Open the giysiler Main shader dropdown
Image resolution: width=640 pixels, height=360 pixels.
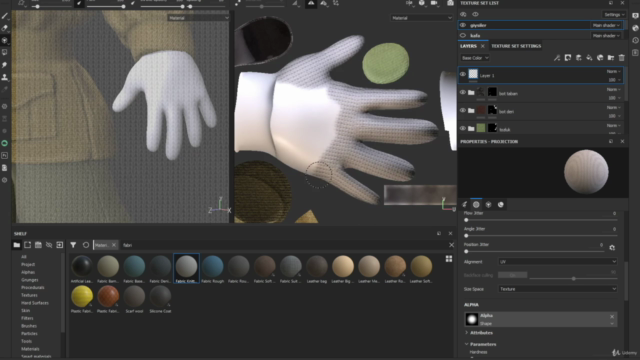606,25
